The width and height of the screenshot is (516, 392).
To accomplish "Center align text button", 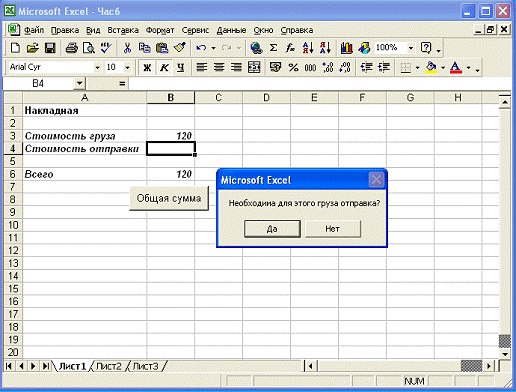I will 219,67.
